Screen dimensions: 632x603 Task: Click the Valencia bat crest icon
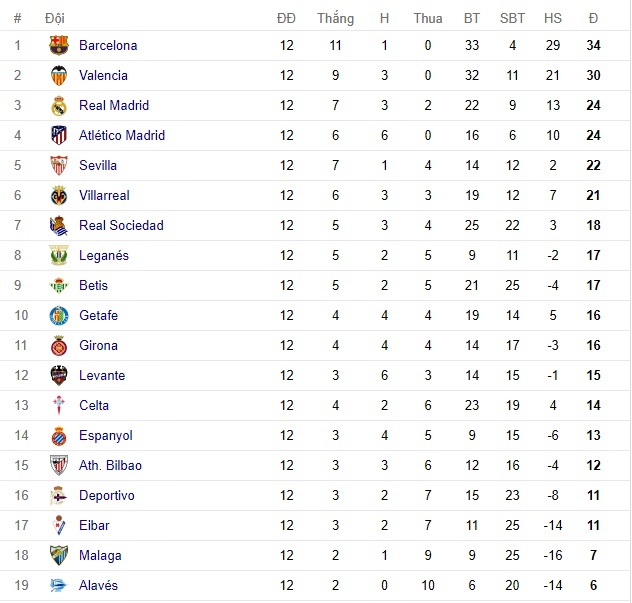[58, 75]
